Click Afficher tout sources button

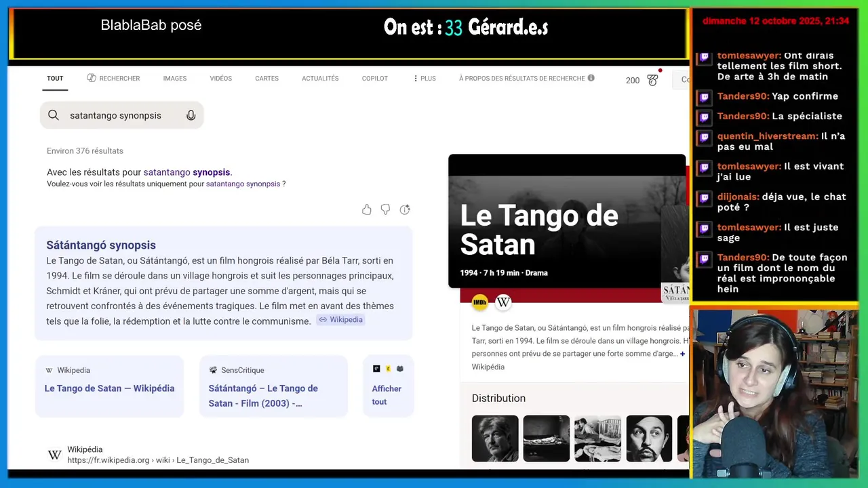click(388, 386)
